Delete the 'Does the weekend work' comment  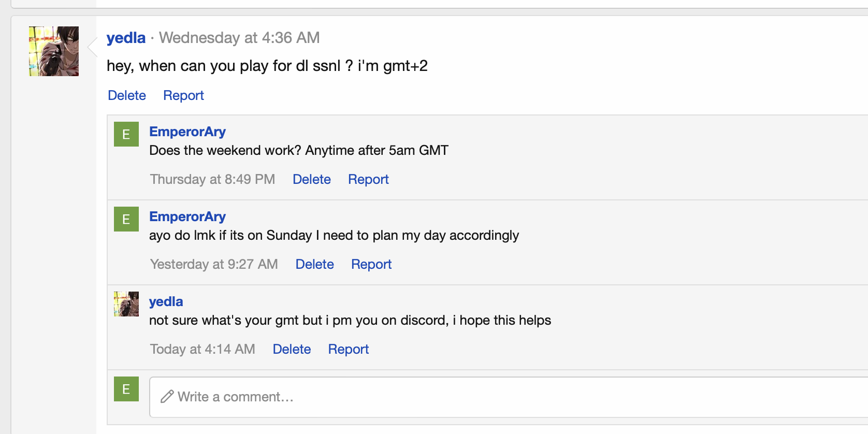[x=311, y=179]
